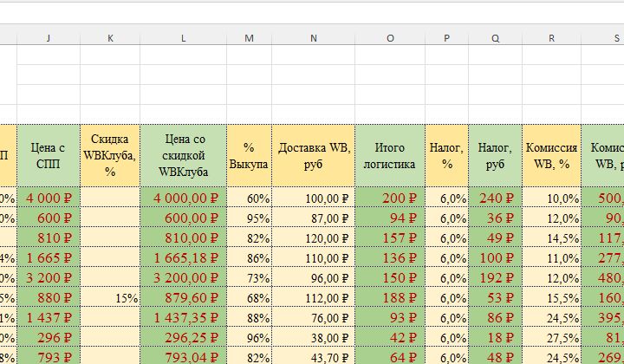Select the '73%' buyout cell
Screen dimensions: 624x364
(249, 277)
